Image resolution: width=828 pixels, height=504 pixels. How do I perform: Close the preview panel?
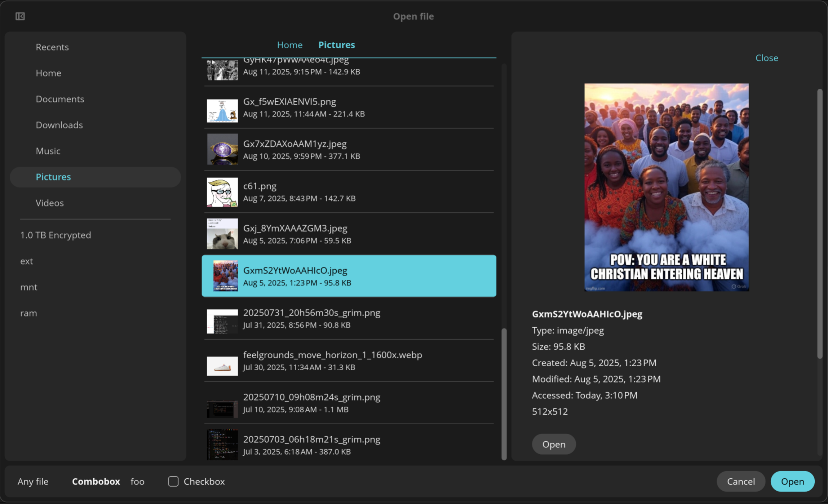point(766,58)
